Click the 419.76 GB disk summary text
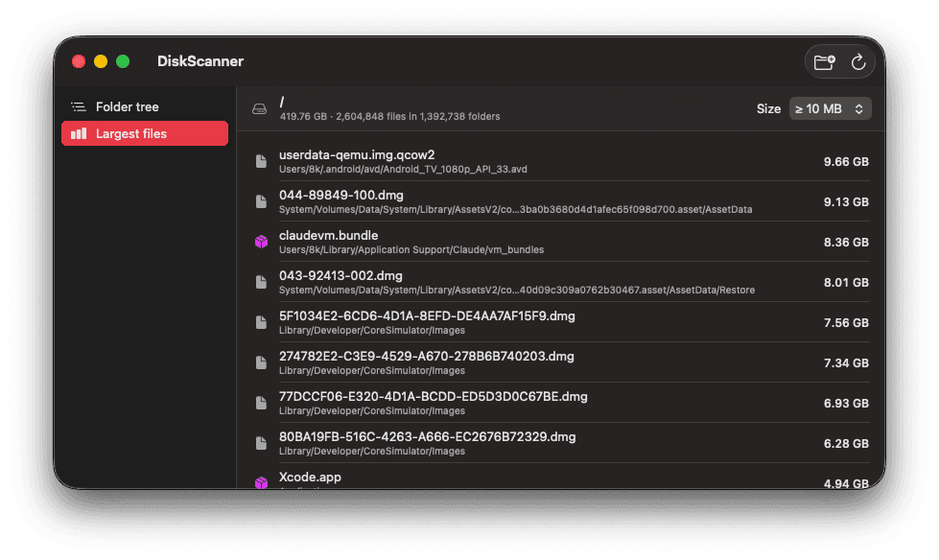939x560 pixels. [389, 116]
